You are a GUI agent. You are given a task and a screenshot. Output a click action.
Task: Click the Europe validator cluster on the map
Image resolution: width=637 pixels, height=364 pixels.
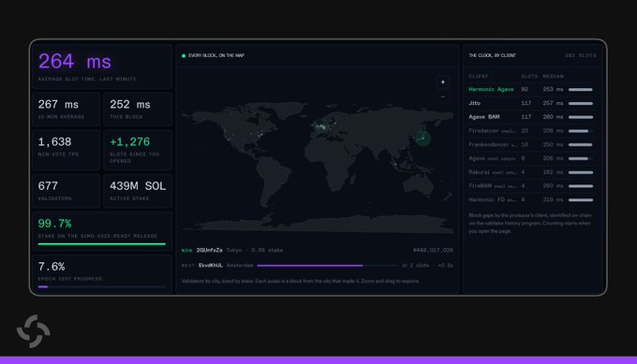point(324,125)
